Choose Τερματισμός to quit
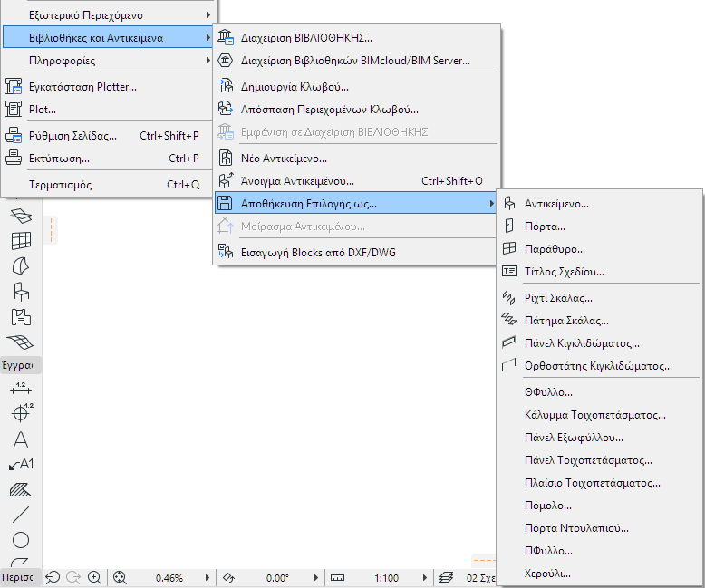 click(x=108, y=185)
